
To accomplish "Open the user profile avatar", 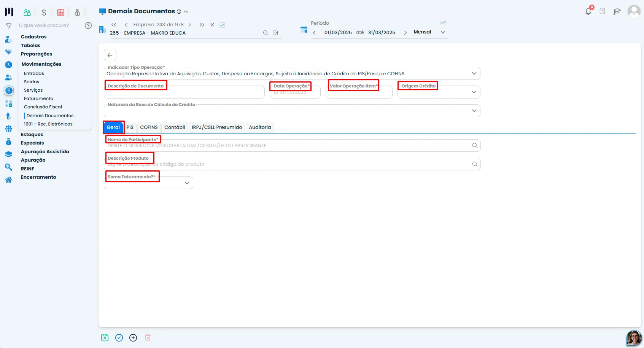I will pos(634,11).
